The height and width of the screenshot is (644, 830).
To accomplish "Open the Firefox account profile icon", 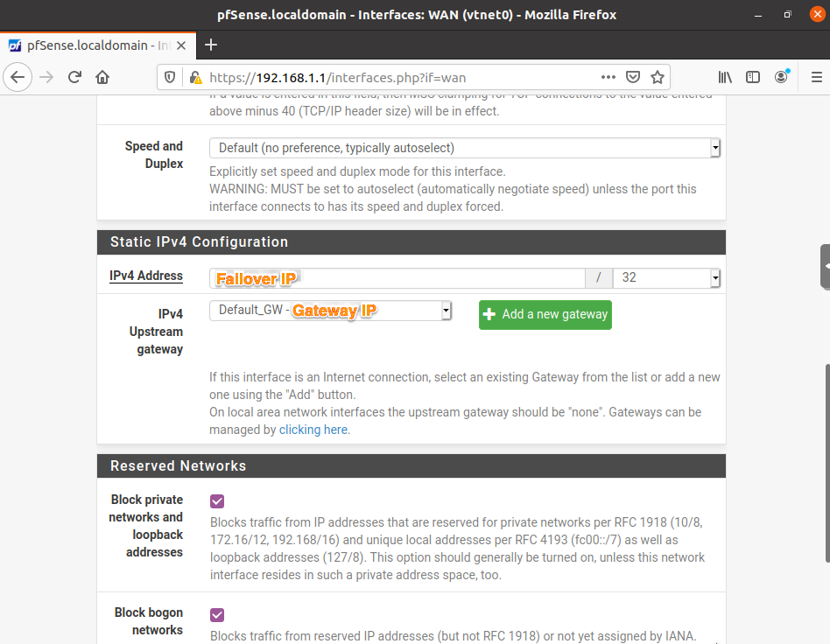I will (x=780, y=77).
